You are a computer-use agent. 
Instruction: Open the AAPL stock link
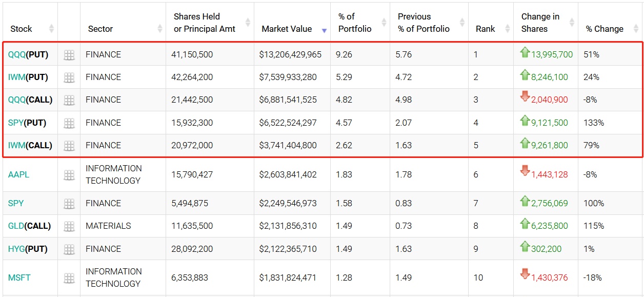(19, 174)
